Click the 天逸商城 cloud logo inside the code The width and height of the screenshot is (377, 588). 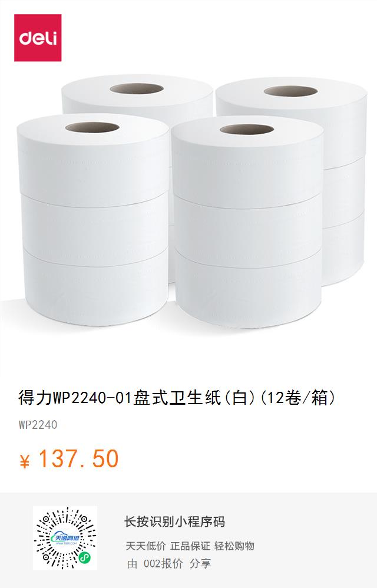coord(65,539)
